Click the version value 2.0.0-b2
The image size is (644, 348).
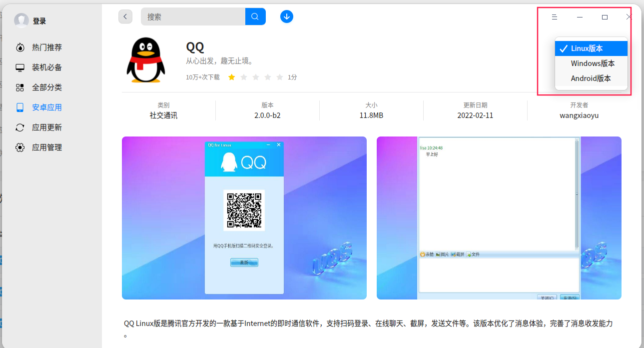(267, 115)
